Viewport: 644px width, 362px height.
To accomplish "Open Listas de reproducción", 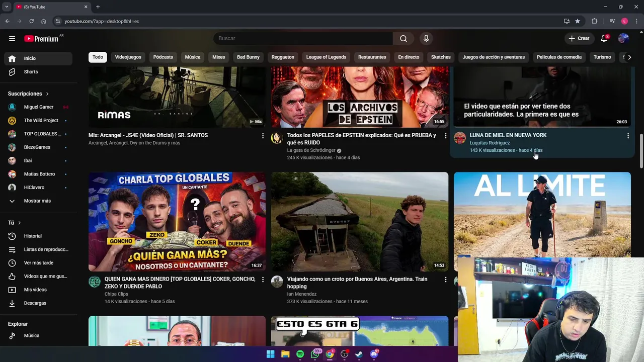I will [x=38, y=249].
